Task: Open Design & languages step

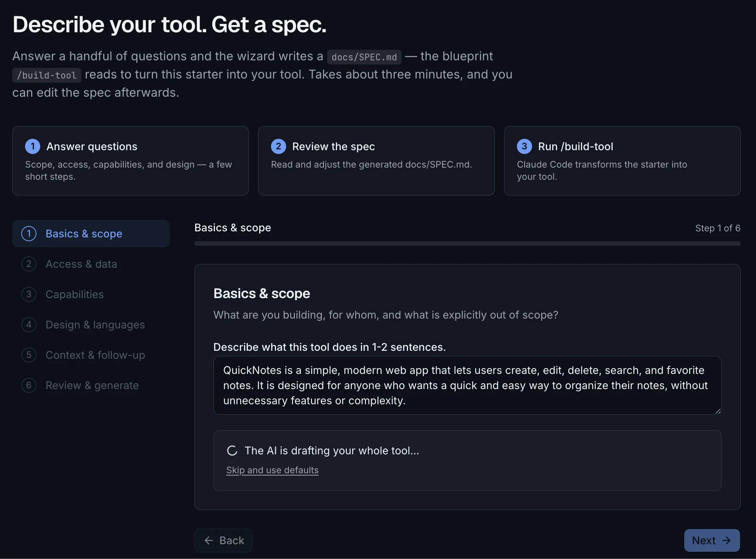Action: (91, 325)
